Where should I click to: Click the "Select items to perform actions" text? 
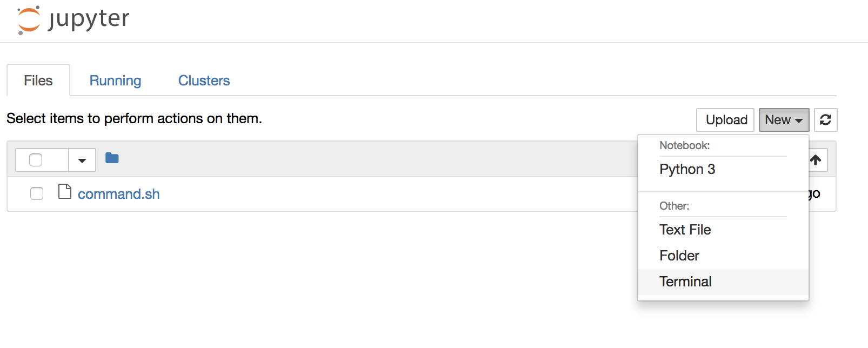(x=134, y=118)
